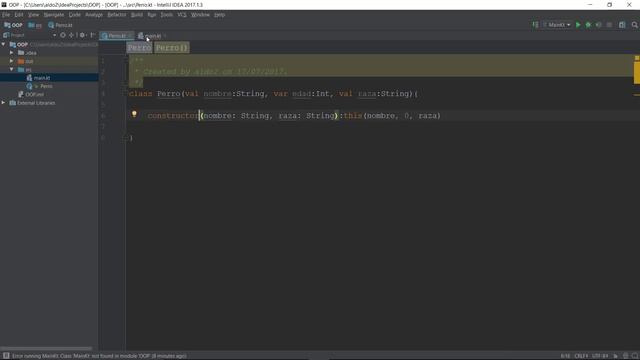Click the src breadcrumb in navigation bar

35,25
